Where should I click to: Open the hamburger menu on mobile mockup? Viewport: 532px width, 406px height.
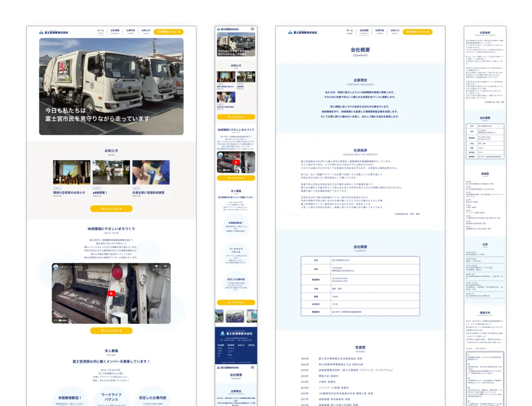(253, 29)
